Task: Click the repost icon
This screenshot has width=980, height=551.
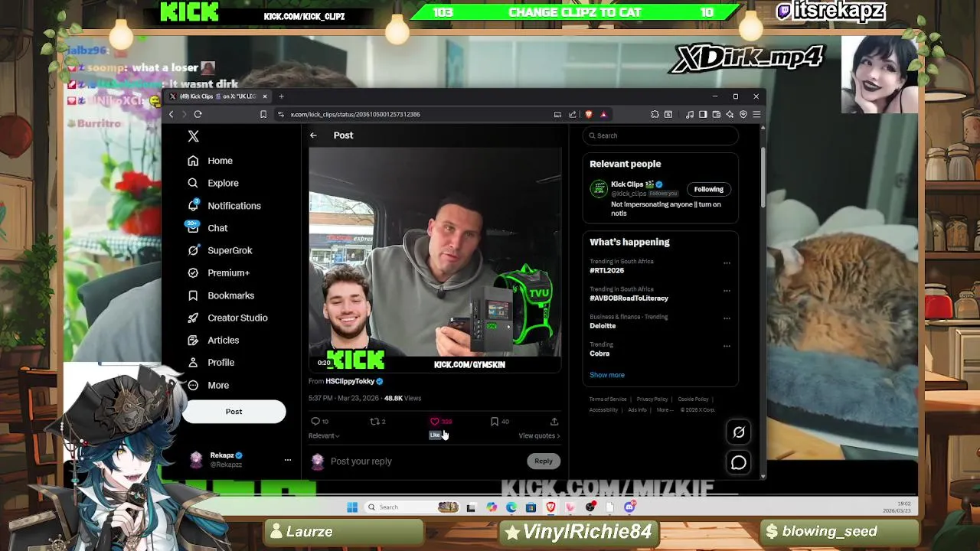Action: tap(374, 422)
